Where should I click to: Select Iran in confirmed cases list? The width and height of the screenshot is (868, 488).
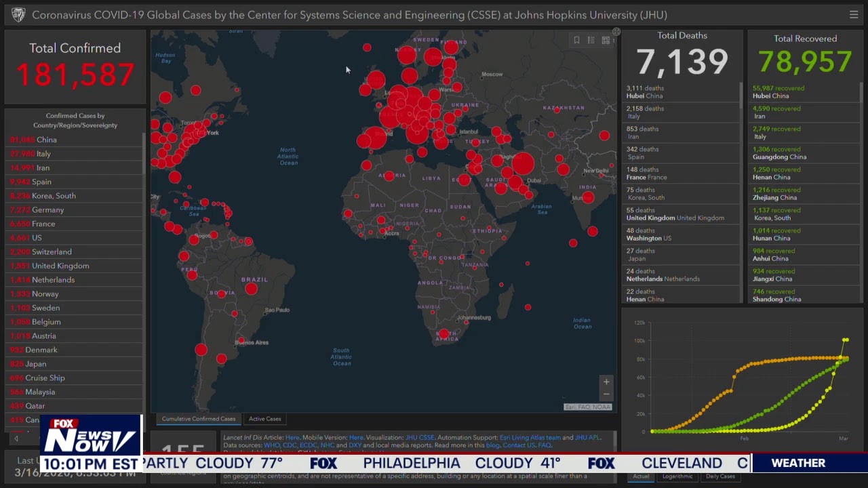[75, 168]
